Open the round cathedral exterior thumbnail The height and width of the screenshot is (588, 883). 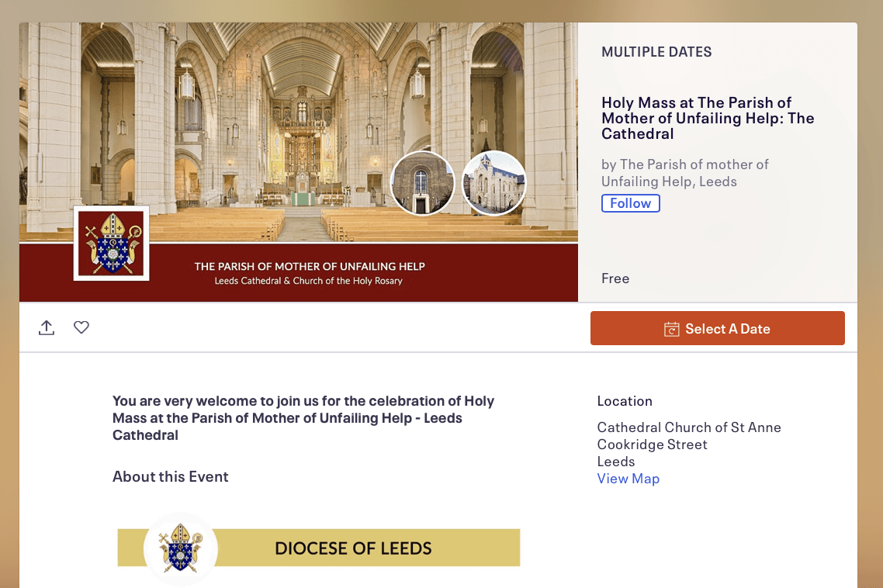[x=493, y=183]
